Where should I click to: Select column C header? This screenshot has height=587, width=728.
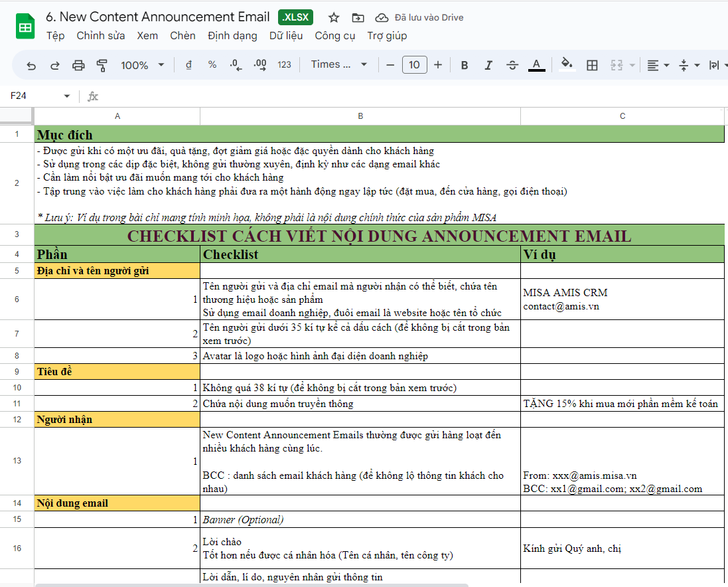(x=622, y=116)
